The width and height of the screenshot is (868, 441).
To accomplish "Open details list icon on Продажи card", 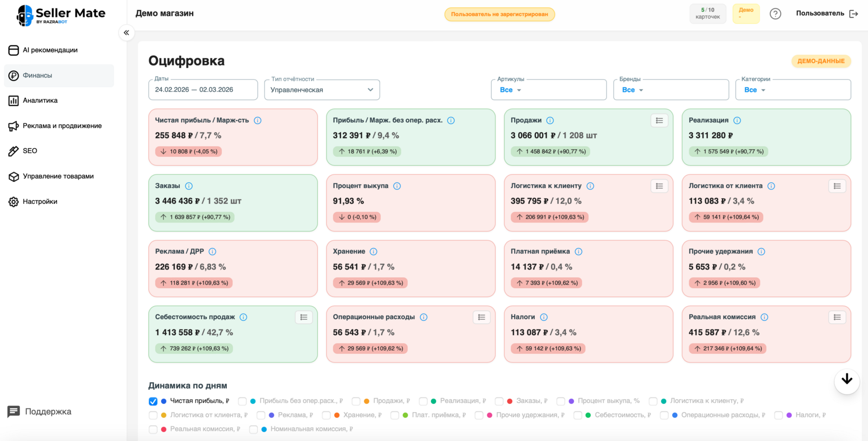I will [659, 120].
